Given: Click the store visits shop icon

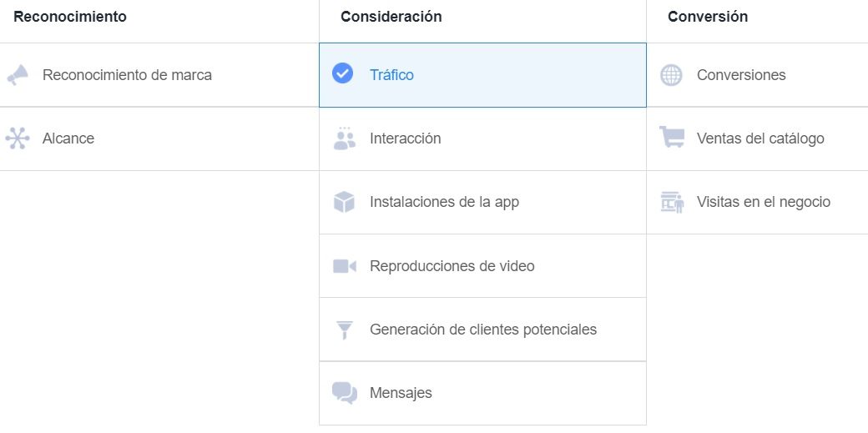Looking at the screenshot, I should click(x=672, y=202).
